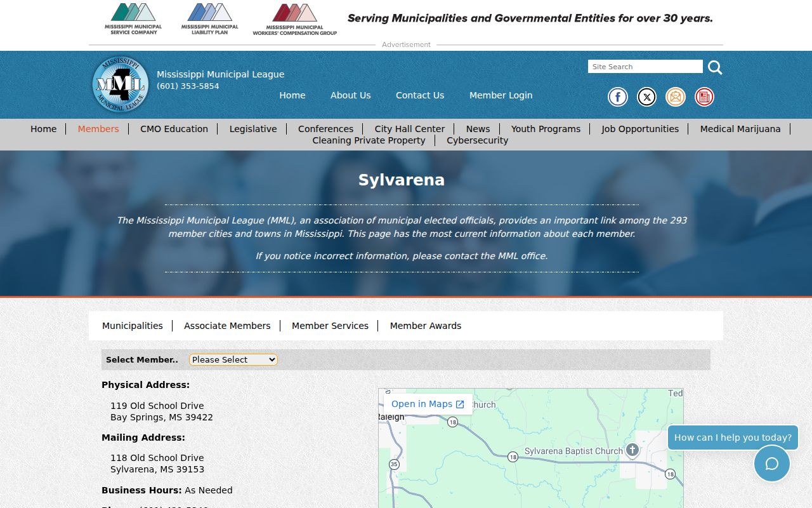
Task: Go to Youth Programs
Action: [546, 129]
